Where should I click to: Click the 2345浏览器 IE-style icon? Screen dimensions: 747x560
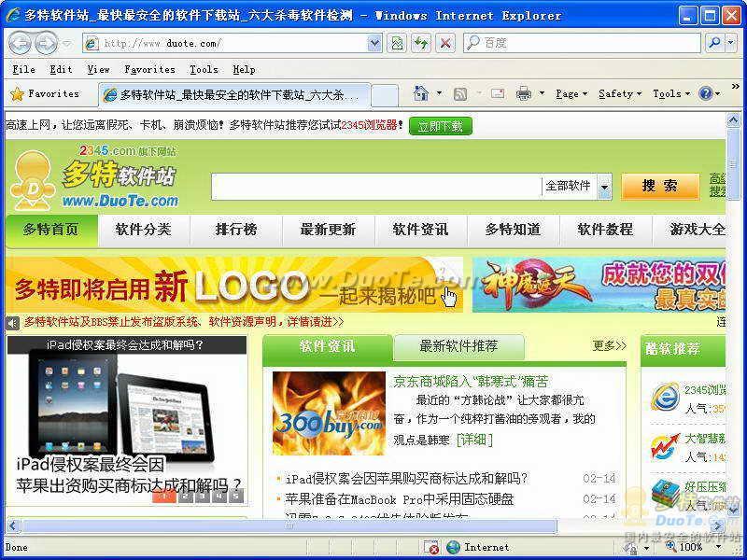coord(665,397)
